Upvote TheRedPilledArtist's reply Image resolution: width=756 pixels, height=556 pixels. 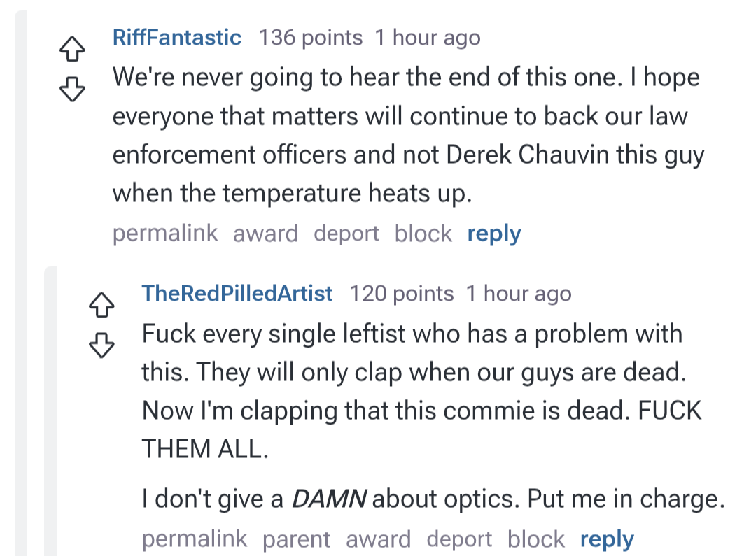point(101,304)
